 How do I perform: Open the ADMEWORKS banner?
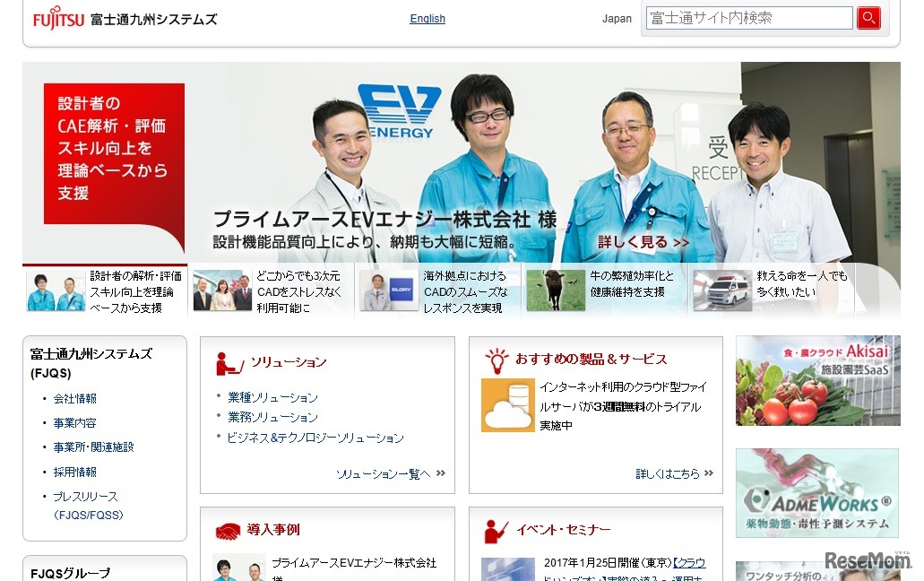pos(817,493)
